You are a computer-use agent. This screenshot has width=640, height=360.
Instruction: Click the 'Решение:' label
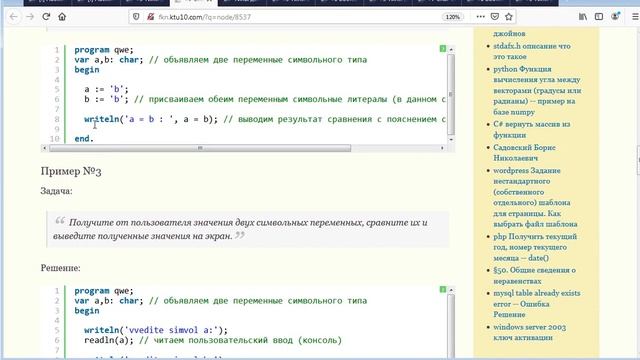point(60,268)
